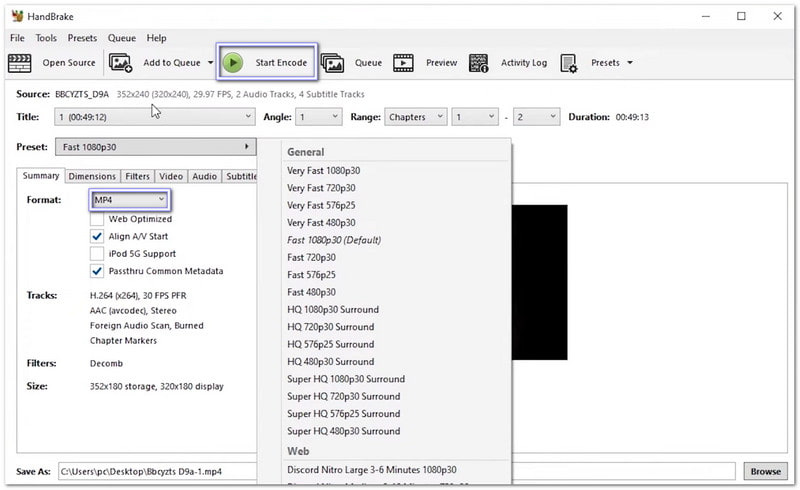Click the Browse button
800x490 pixels.
(x=765, y=472)
